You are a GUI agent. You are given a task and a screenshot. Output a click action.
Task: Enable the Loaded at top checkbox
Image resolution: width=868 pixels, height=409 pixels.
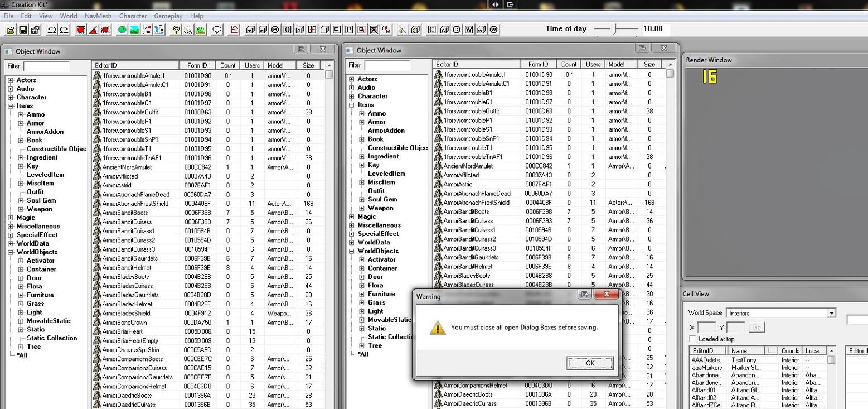pos(692,339)
